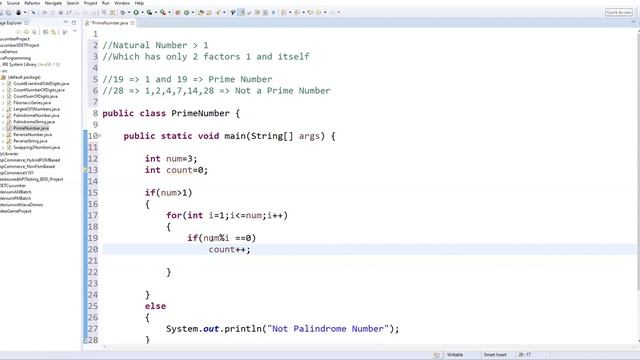Click the highlighted Toggle Mark Occurrences icon
Screen dimensions: 640x360
tap(241, 12)
